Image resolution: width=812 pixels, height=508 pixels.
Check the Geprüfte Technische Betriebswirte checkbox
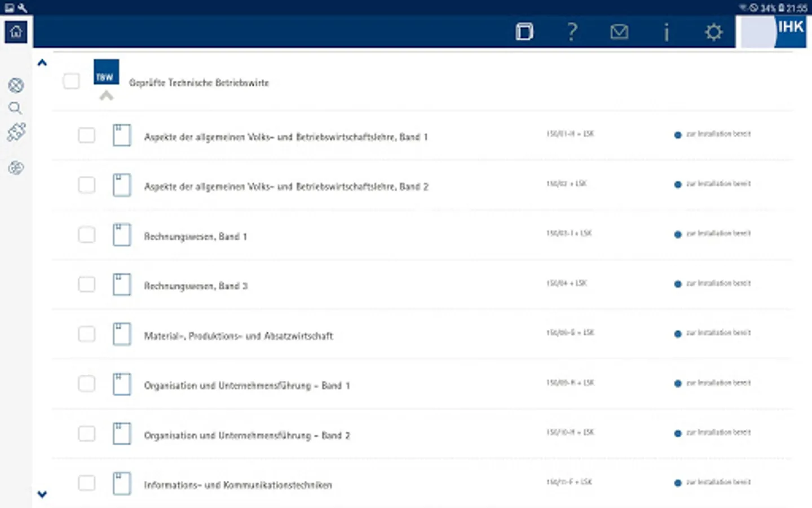(x=71, y=81)
